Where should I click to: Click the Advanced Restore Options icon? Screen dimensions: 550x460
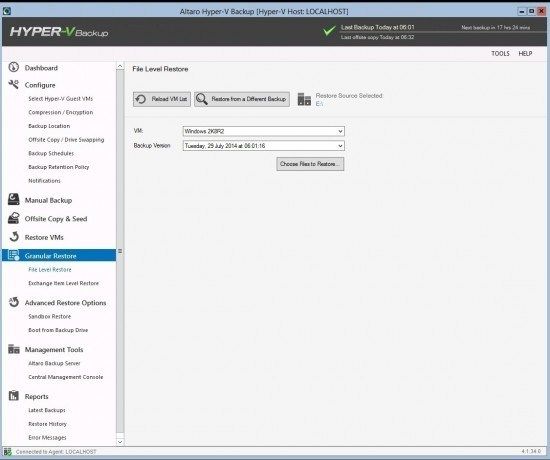(x=14, y=302)
